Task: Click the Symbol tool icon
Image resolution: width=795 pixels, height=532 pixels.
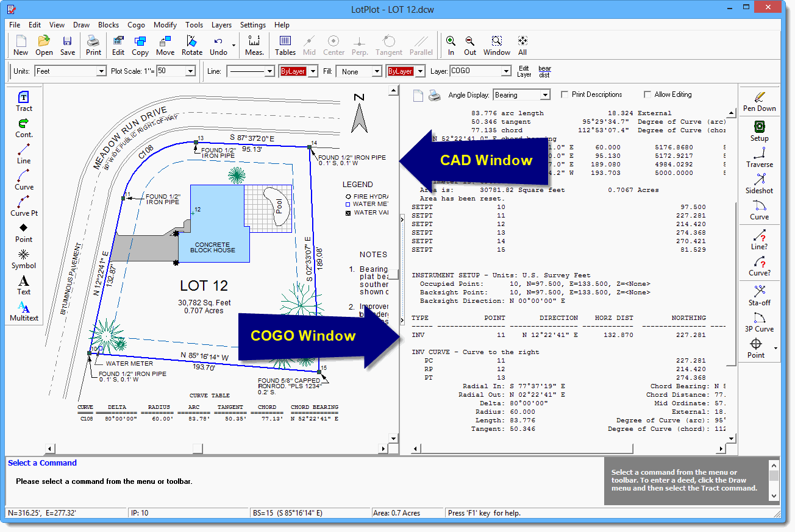Action: (x=24, y=258)
